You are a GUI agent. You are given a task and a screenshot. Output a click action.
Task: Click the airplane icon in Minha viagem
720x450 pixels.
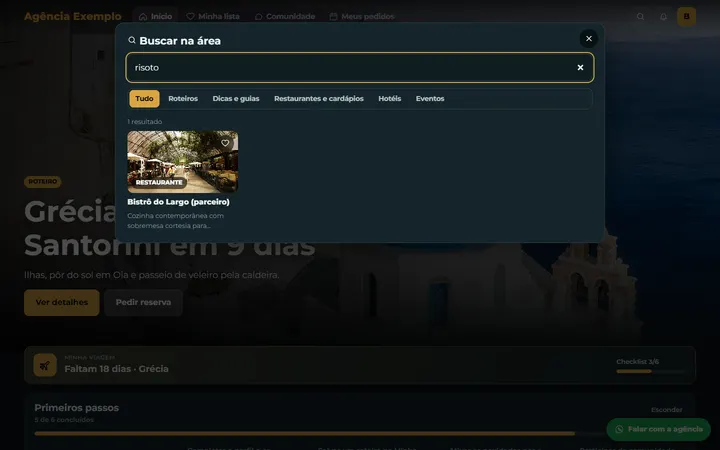pos(45,365)
